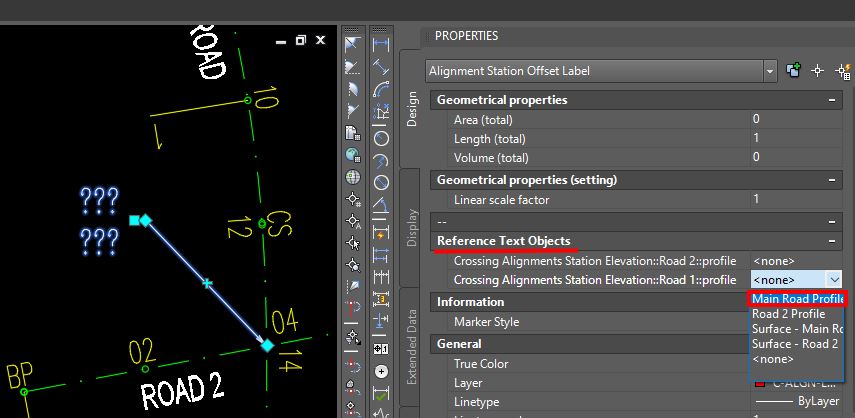Image resolution: width=855 pixels, height=418 pixels.
Task: Collapse the Geometrical properties section
Action: (x=832, y=100)
